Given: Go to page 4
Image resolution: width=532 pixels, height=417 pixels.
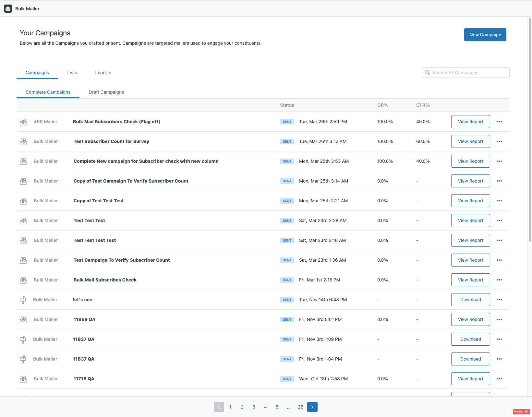Looking at the screenshot, I should click(x=265, y=407).
